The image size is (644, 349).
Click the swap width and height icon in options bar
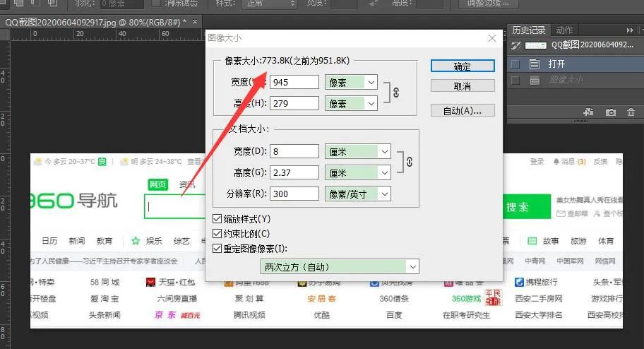point(374,4)
